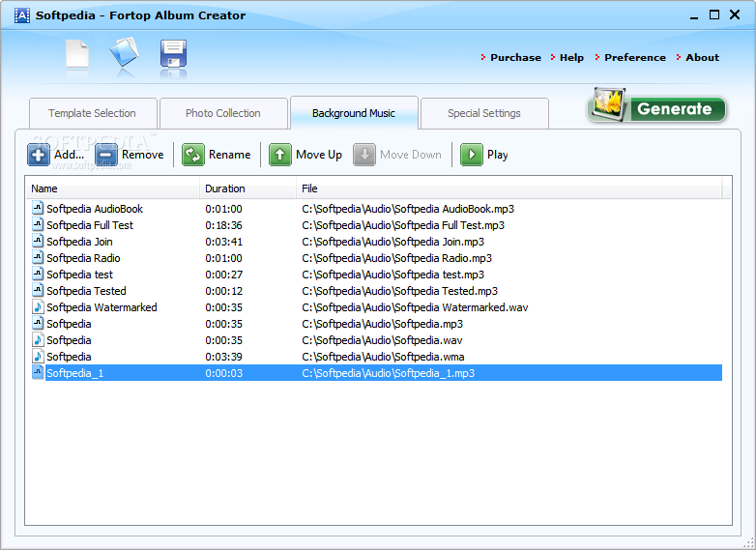Image resolution: width=756 pixels, height=550 pixels.
Task: Click path ending Softpedia Radio.mp3
Action: pos(396,258)
